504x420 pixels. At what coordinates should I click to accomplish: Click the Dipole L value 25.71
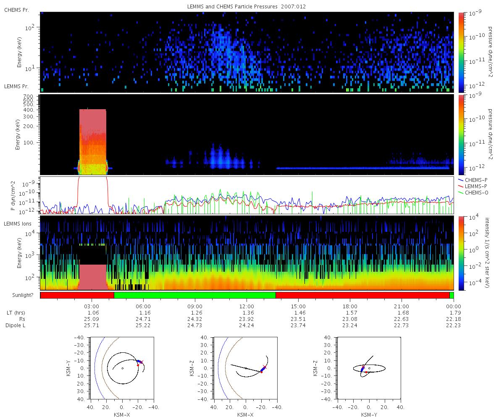click(92, 325)
